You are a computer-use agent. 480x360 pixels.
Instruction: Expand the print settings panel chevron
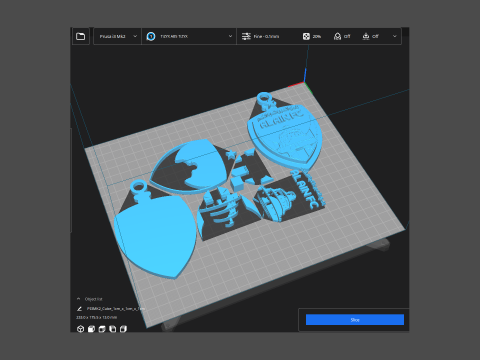(x=395, y=36)
